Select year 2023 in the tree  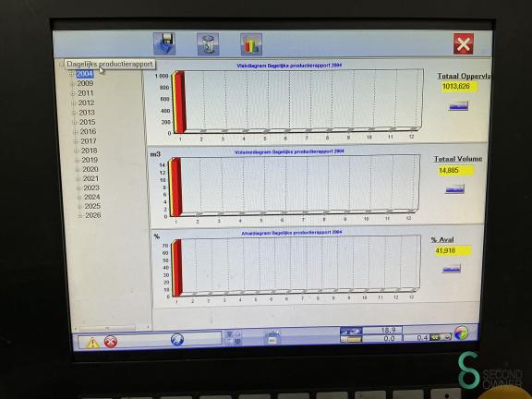point(91,187)
